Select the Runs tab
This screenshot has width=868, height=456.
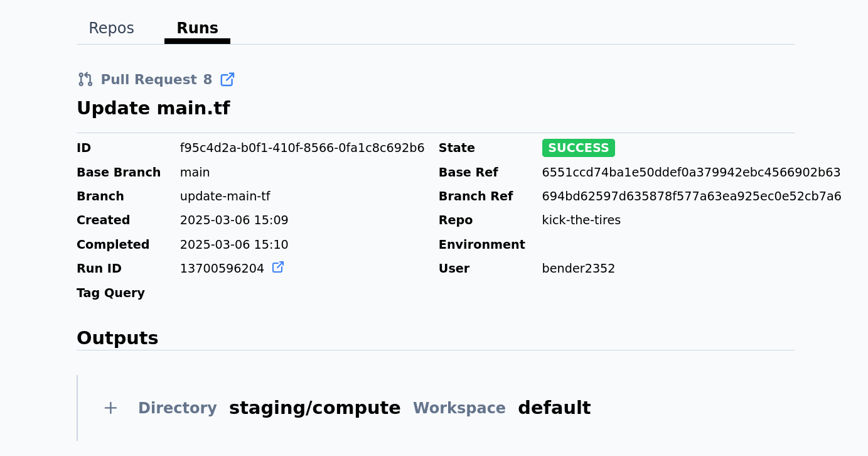coord(197,28)
